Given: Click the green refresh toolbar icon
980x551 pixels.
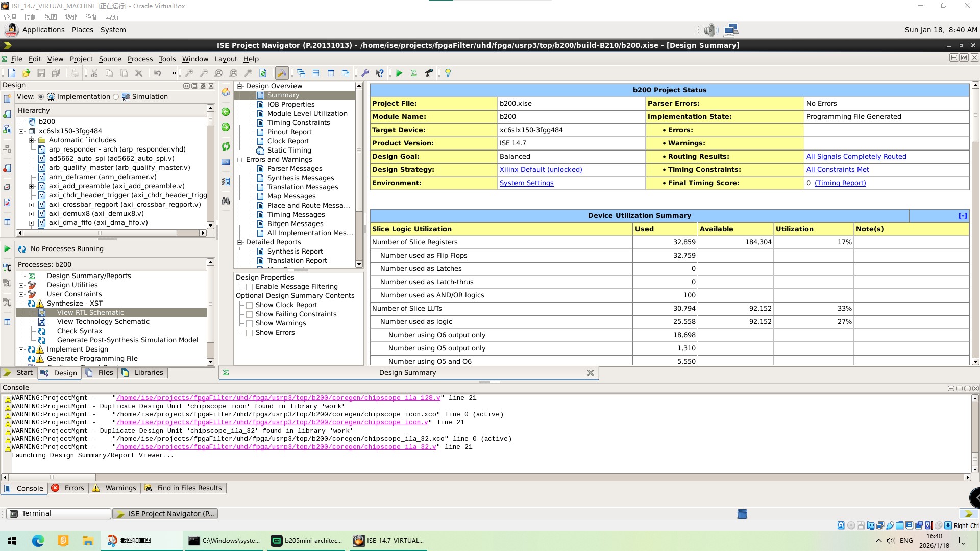Looking at the screenshot, I should 263,73.
